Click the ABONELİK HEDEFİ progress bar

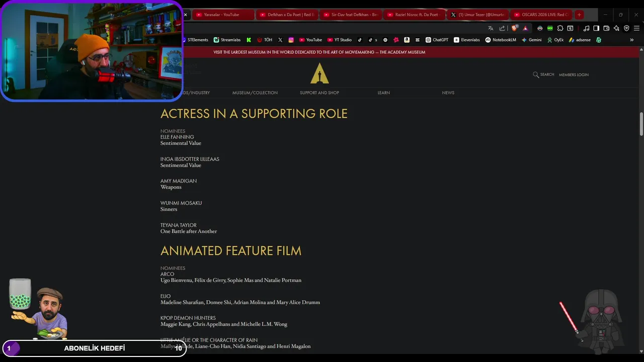point(95,348)
